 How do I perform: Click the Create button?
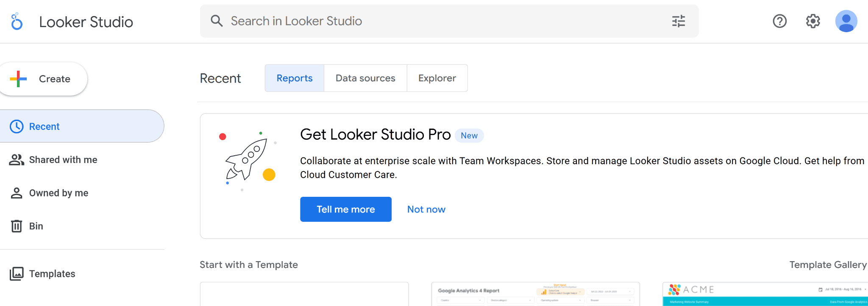click(44, 79)
